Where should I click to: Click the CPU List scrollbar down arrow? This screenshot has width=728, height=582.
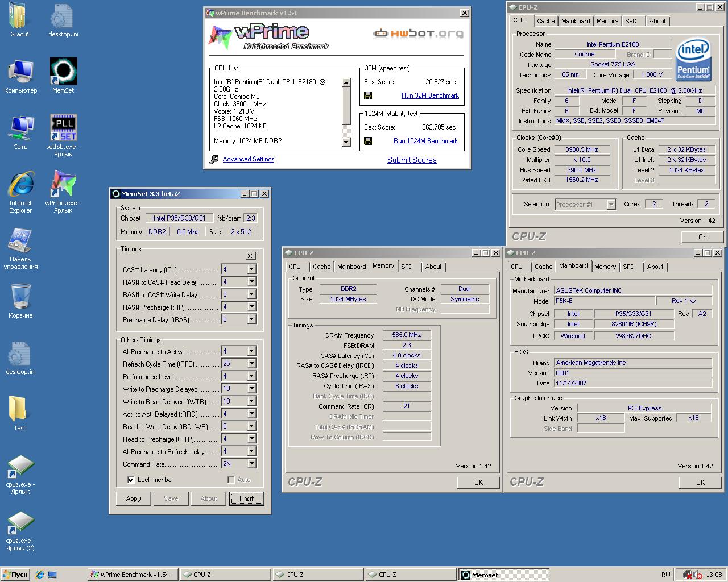(346, 142)
